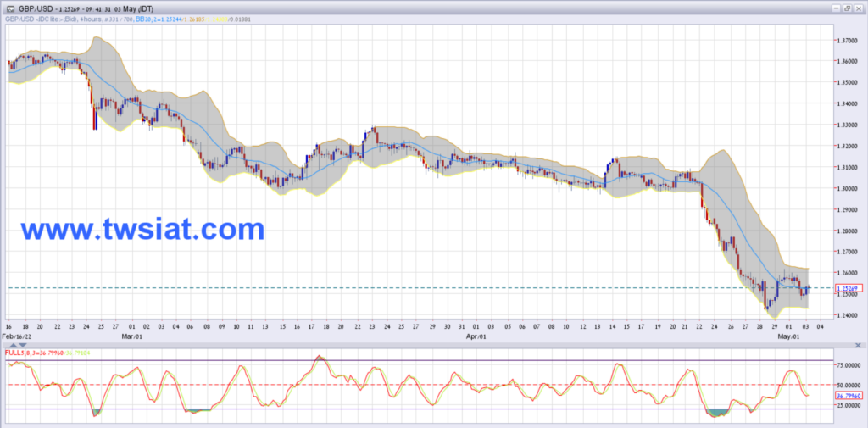The image size is (868, 428).
Task: Click the stochastic value tag 36.79960
Action: click(849, 396)
